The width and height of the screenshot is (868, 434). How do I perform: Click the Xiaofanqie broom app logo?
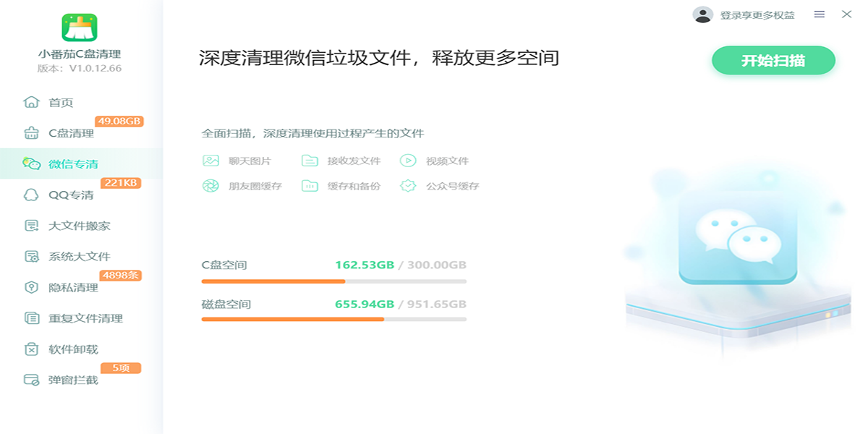tap(80, 27)
